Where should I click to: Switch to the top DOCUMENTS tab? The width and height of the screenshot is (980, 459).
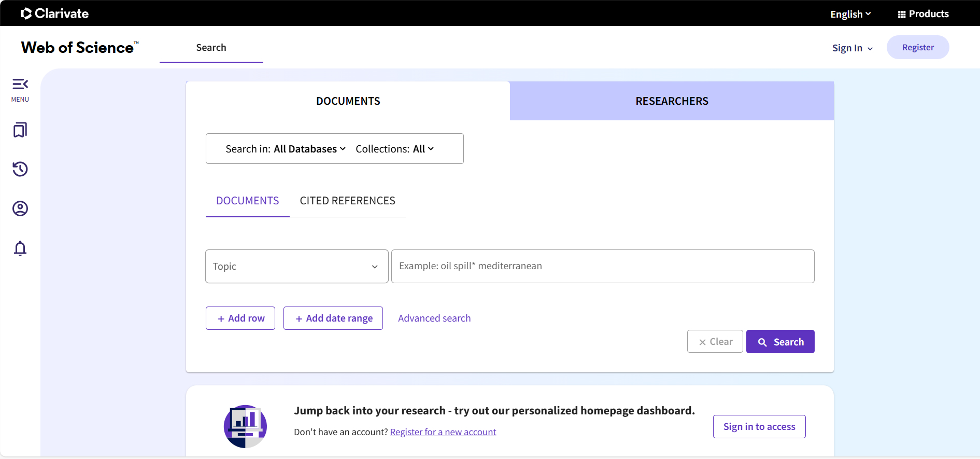click(x=348, y=101)
